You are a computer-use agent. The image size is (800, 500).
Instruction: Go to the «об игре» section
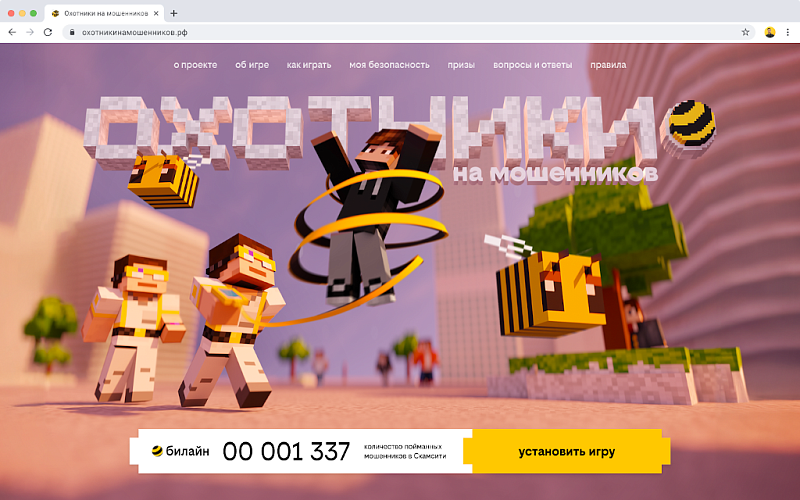point(252,65)
